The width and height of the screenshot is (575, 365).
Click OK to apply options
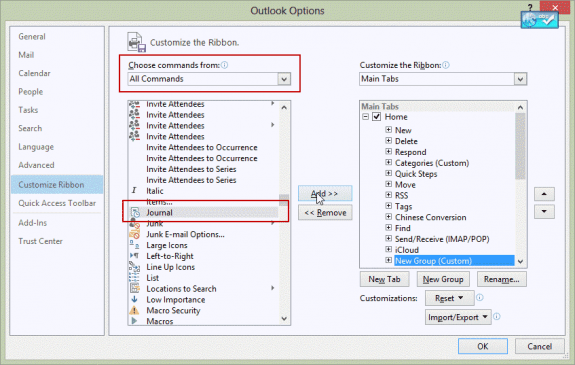click(x=483, y=346)
